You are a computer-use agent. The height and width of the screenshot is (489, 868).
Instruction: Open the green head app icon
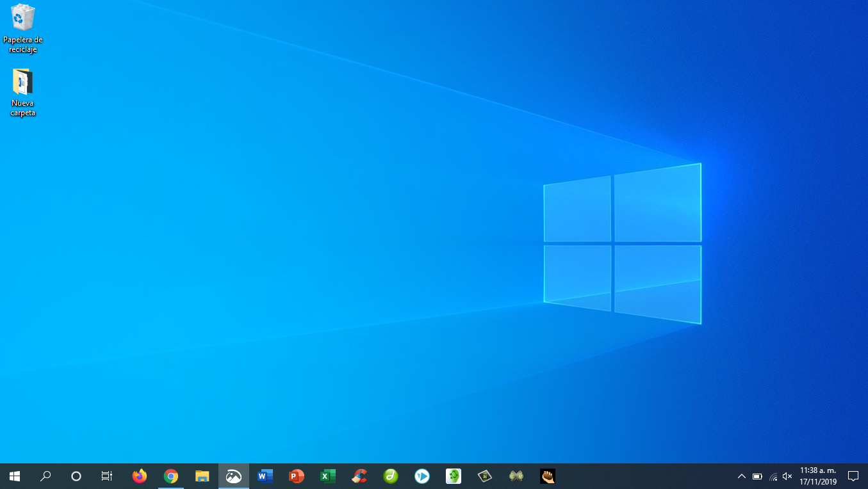[453, 476]
